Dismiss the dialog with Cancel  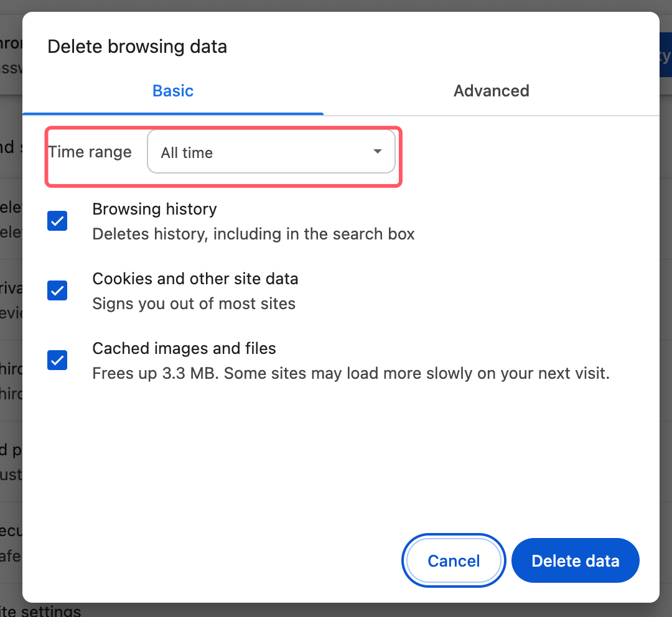453,560
